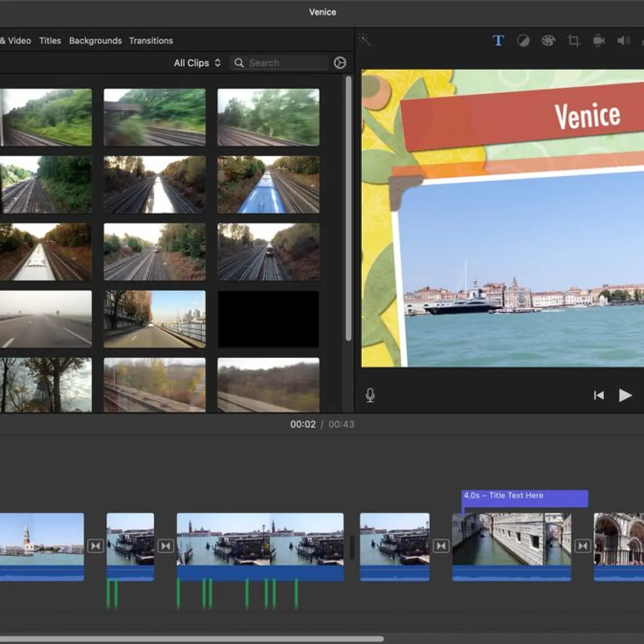
Task: Open the All Clips filter dropdown
Action: [197, 63]
